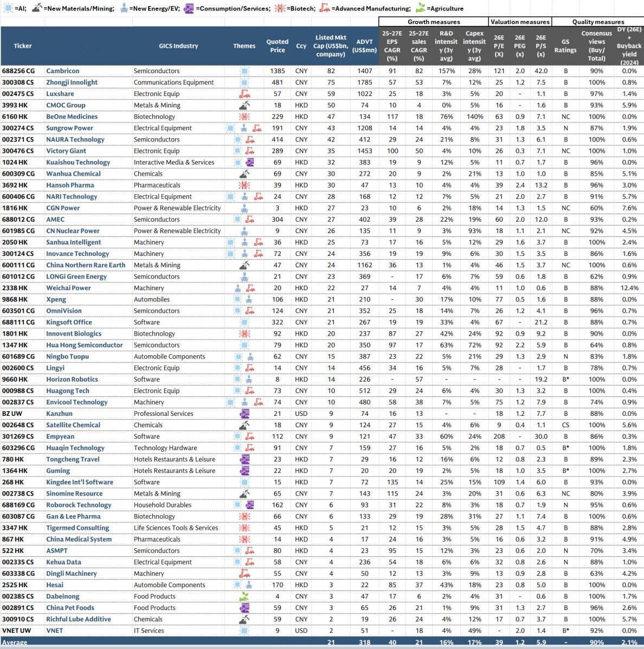Click the biotech icon in BeOne Medicines row
Image resolution: width=644 pixels, height=649 pixels.
244,117
